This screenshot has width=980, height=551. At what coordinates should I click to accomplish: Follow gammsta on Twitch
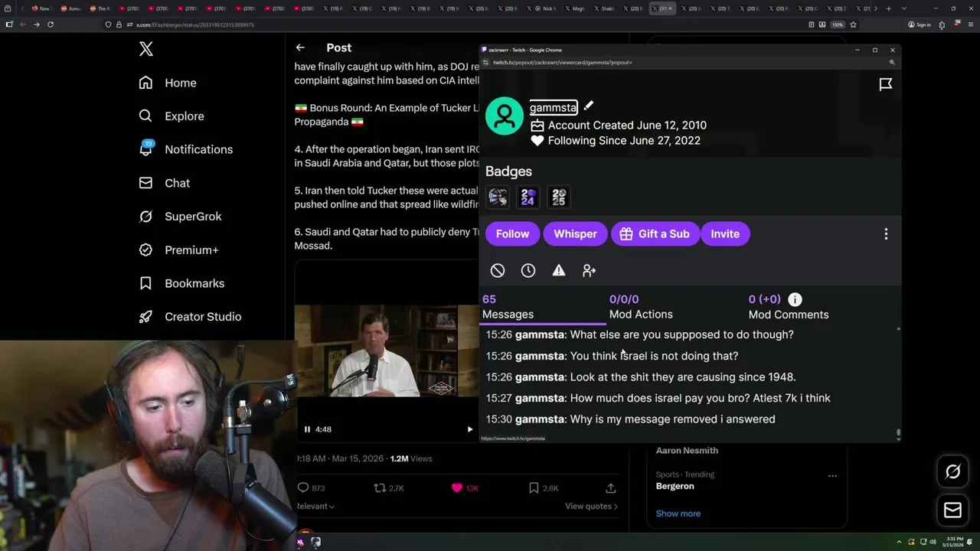[512, 234]
